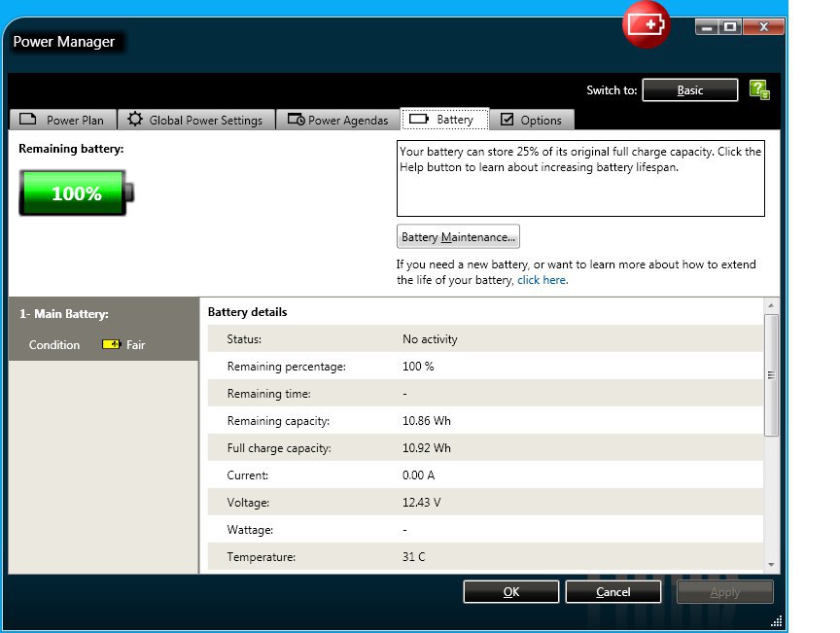
Task: Close the Power Manager window
Action: (764, 27)
